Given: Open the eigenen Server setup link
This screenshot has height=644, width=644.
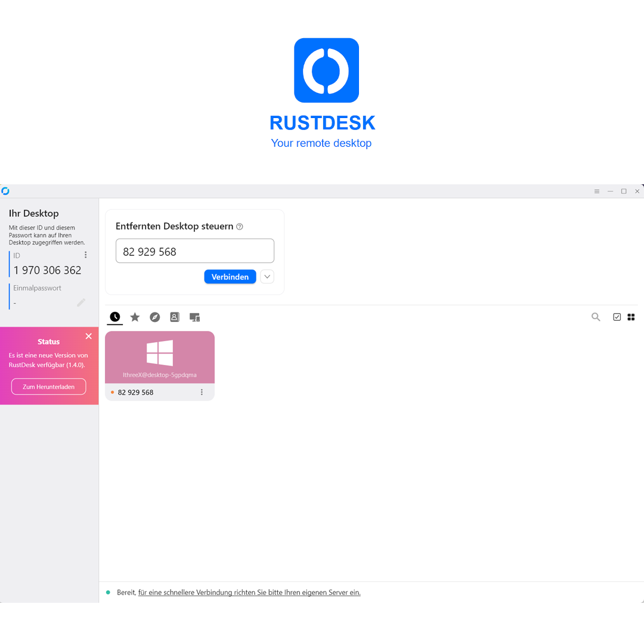Looking at the screenshot, I should pyautogui.click(x=249, y=592).
